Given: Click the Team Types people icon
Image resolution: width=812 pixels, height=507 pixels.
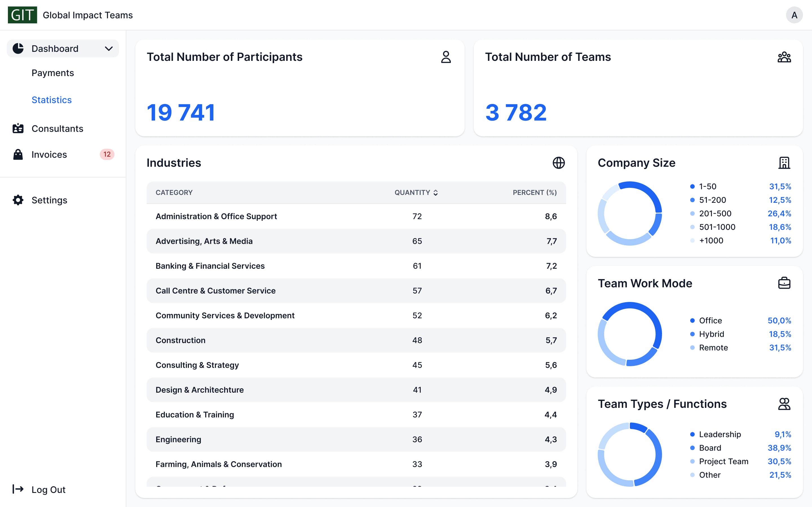Looking at the screenshot, I should (784, 404).
